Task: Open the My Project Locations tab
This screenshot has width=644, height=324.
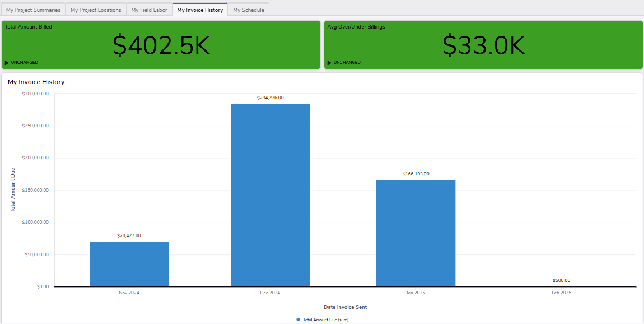Action: (95, 10)
